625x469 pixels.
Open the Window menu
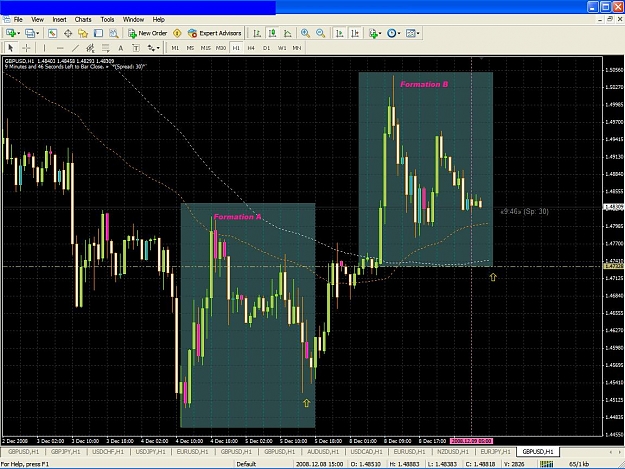point(133,19)
